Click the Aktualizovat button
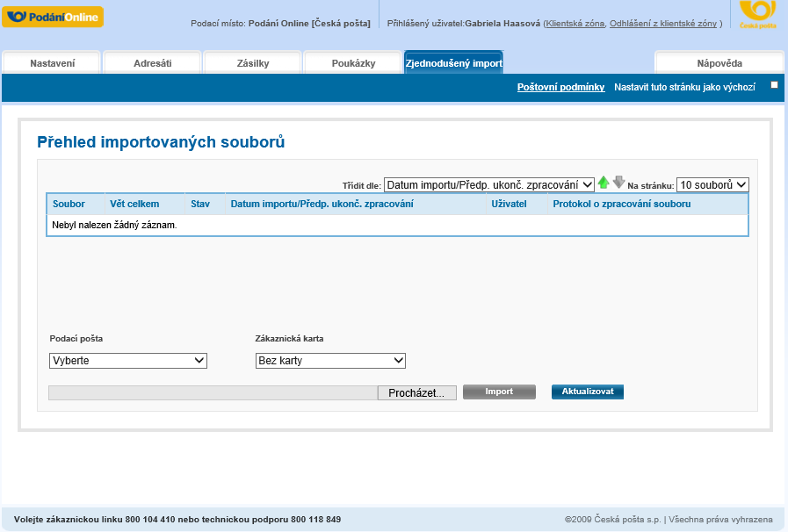Viewport: 788px width, 532px height. (x=587, y=392)
